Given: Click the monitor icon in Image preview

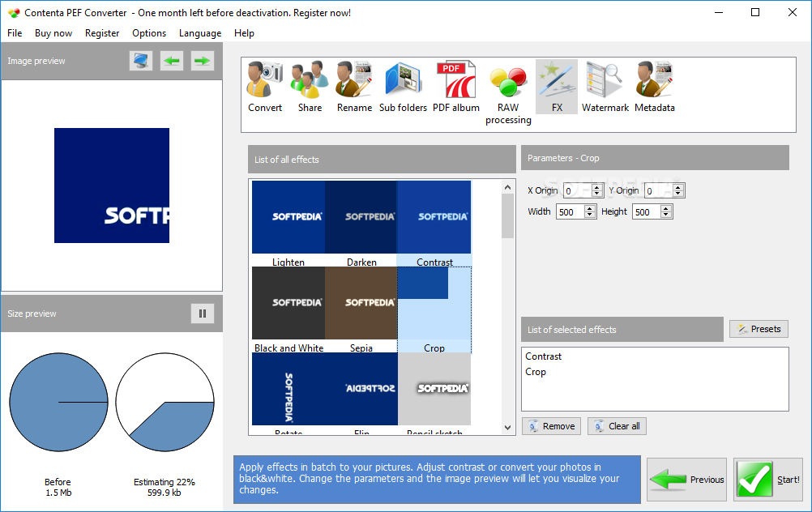Looking at the screenshot, I should tap(141, 61).
